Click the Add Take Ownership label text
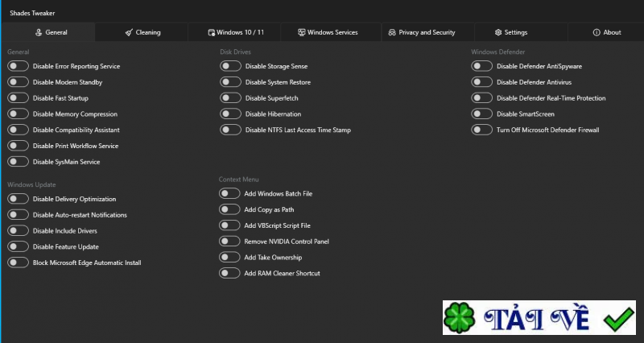 273,258
